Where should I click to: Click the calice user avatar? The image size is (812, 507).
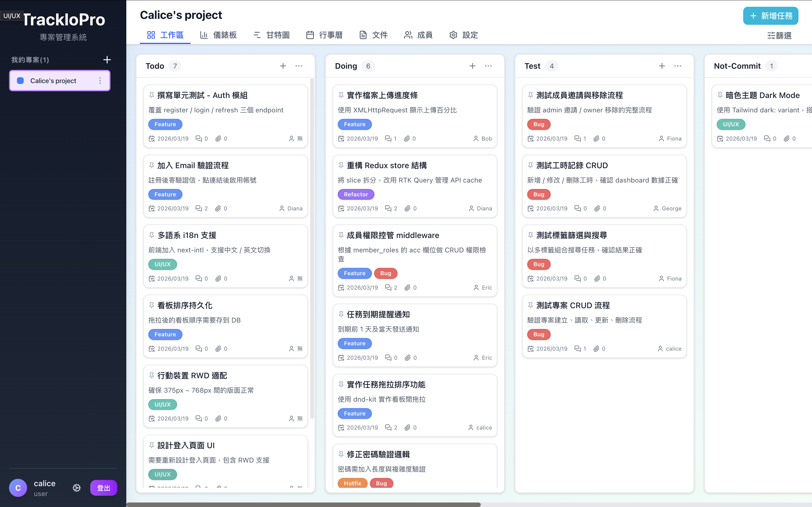[x=18, y=488]
